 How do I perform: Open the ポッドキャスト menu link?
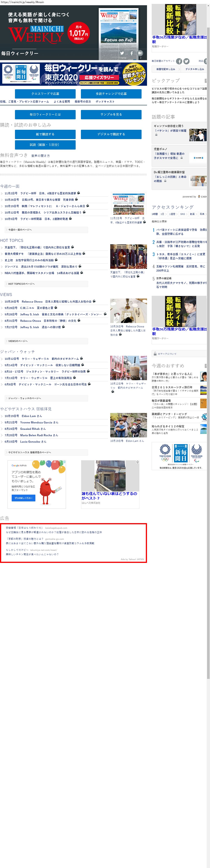(105, 101)
